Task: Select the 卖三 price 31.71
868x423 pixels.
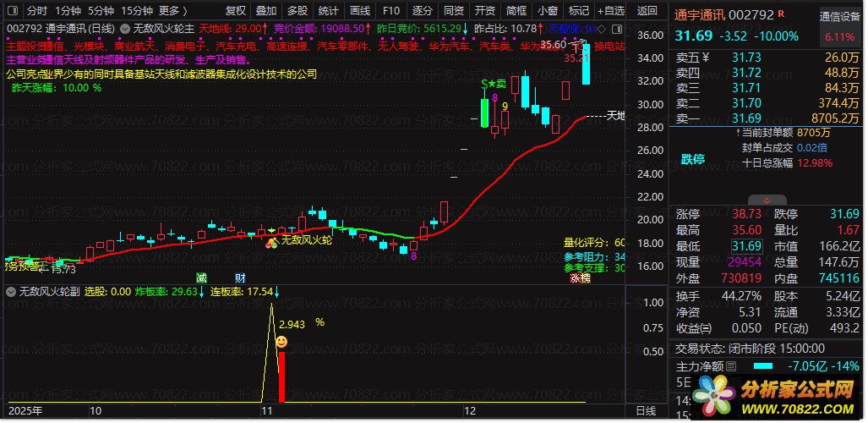Action: (x=746, y=88)
